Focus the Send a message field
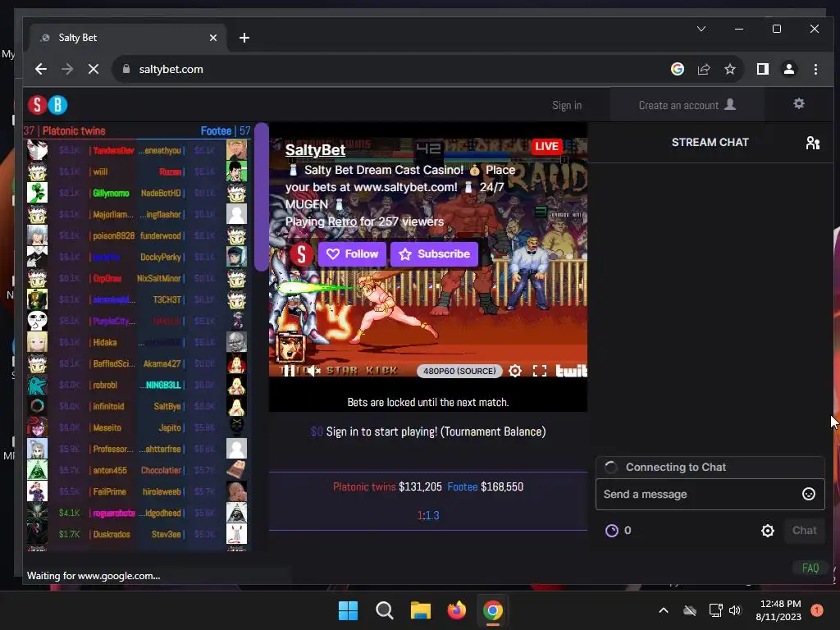The width and height of the screenshot is (840, 630). point(710,494)
